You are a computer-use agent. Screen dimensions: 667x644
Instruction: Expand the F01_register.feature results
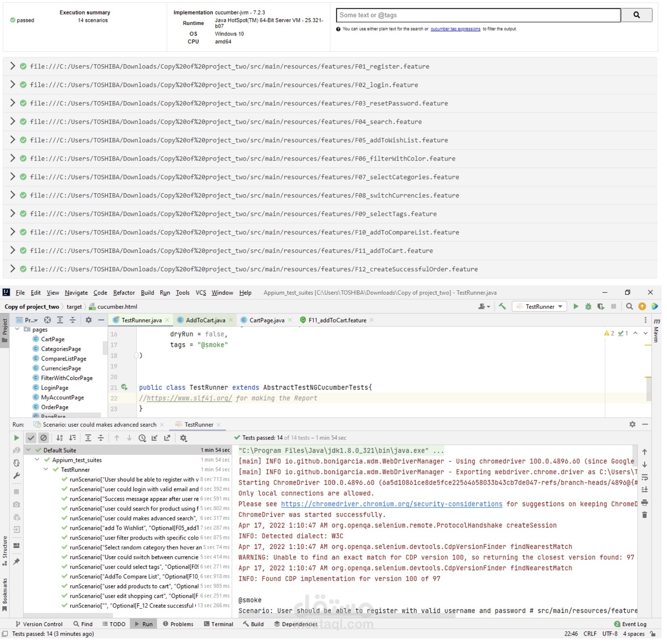[13, 66]
